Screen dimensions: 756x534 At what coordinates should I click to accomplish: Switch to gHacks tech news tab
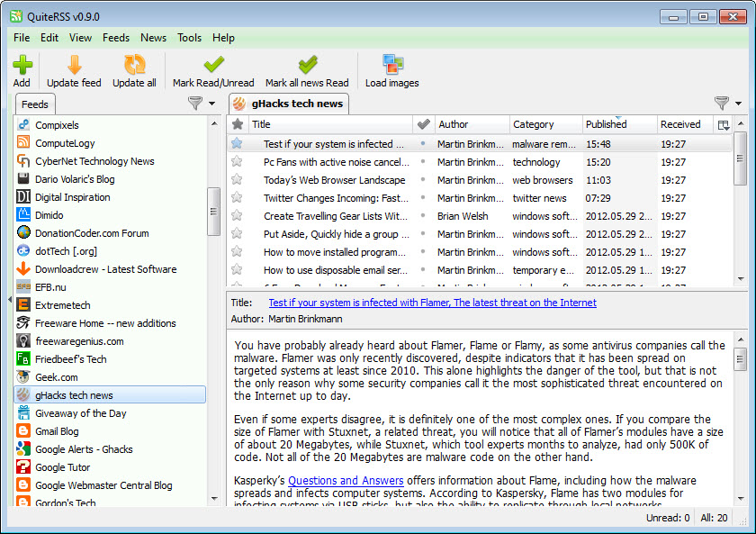pos(289,104)
